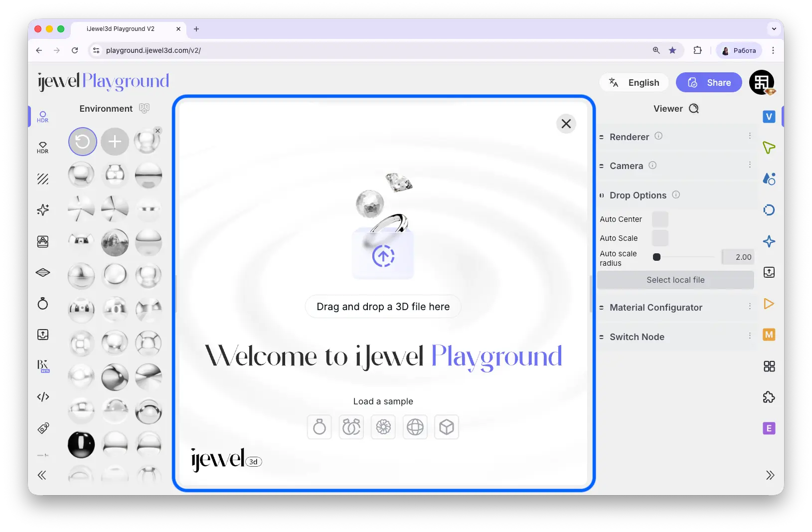Open the Environment documentation book icon
Viewport: 812px width, 532px height.
tap(145, 108)
